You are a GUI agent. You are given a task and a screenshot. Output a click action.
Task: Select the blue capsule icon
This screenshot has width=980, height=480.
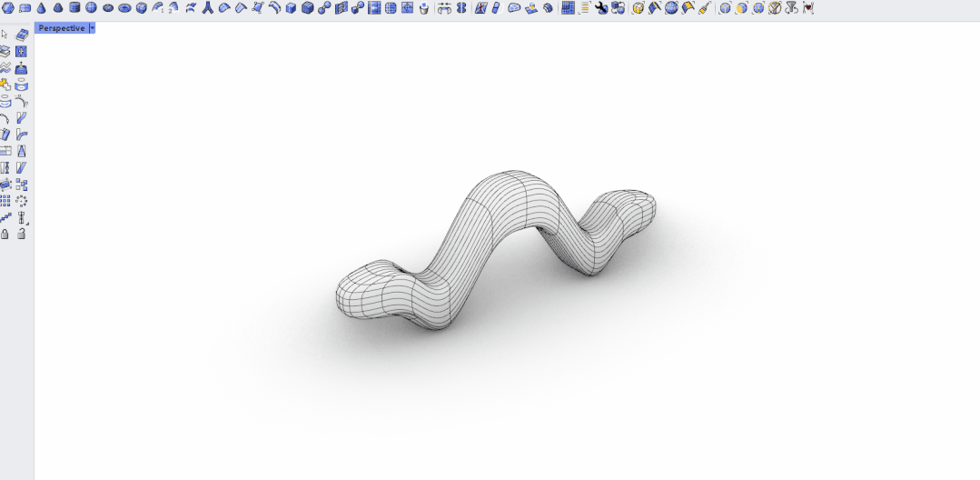(496, 8)
